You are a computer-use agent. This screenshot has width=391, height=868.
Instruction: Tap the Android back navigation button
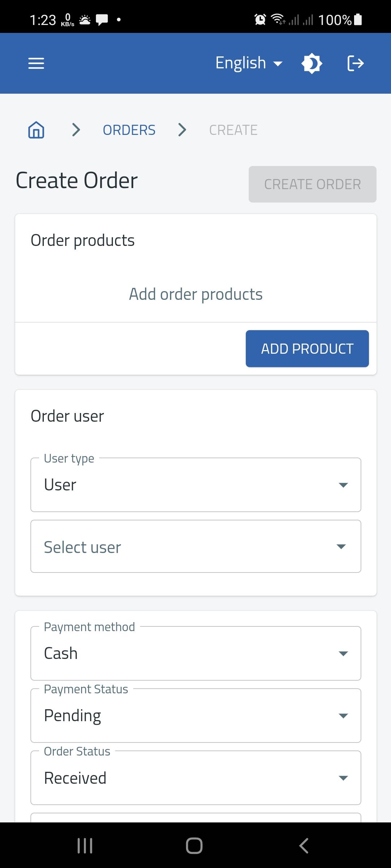304,846
